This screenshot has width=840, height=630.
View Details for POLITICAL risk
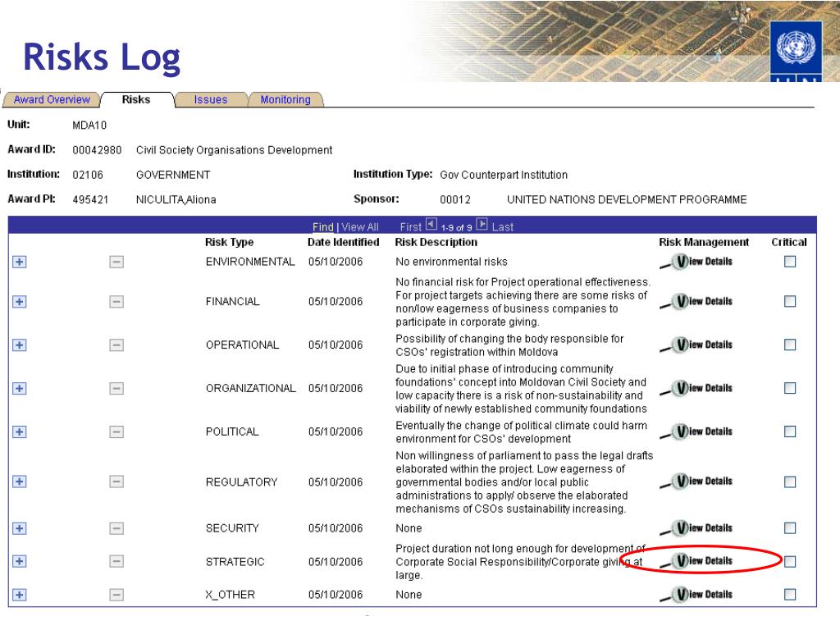tap(696, 431)
